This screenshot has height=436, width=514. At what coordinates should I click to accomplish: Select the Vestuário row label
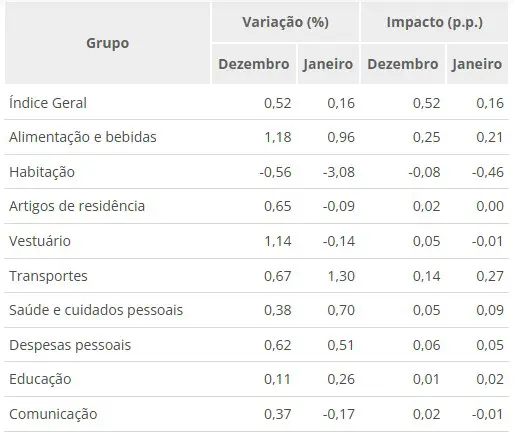40,241
